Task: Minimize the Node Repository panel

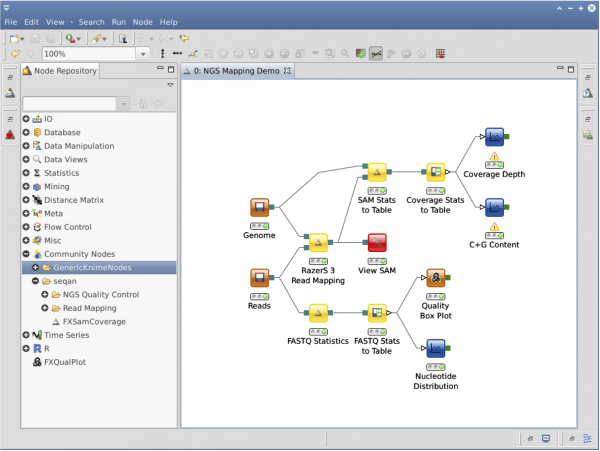Action: [x=160, y=68]
